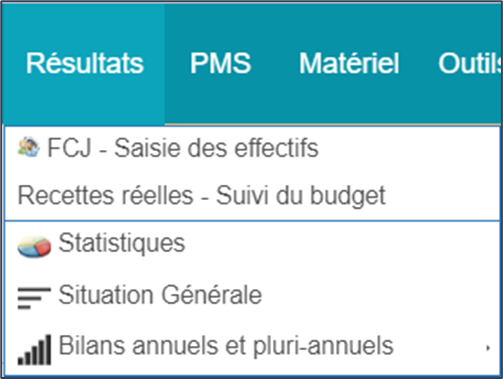Click empty space right of Statistiques label
The width and height of the screenshot is (503, 379).
click(x=340, y=245)
